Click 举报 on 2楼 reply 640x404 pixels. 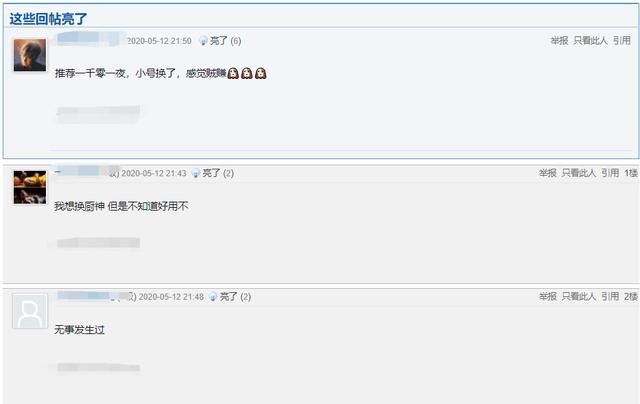click(548, 296)
